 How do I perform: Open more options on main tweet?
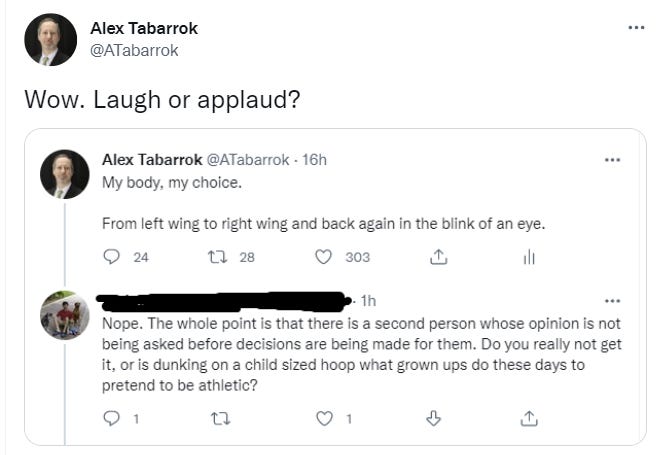[635, 27]
